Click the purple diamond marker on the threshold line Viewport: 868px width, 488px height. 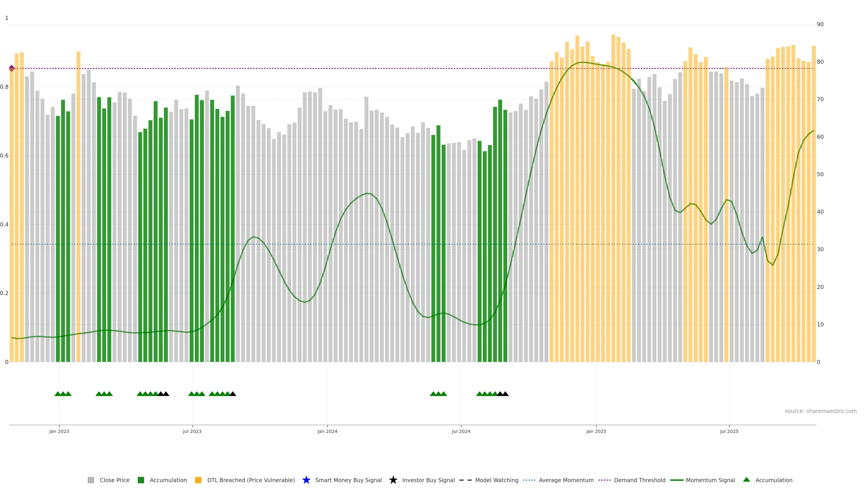(12, 68)
